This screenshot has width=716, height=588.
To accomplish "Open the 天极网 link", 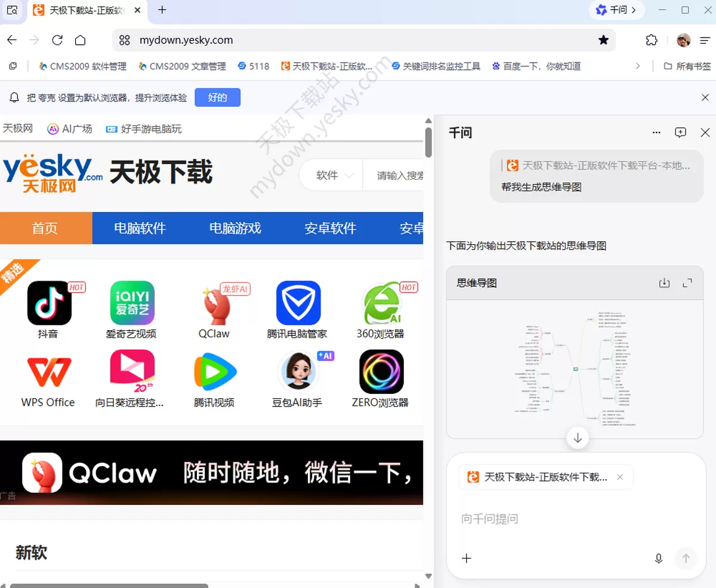I will [17, 128].
